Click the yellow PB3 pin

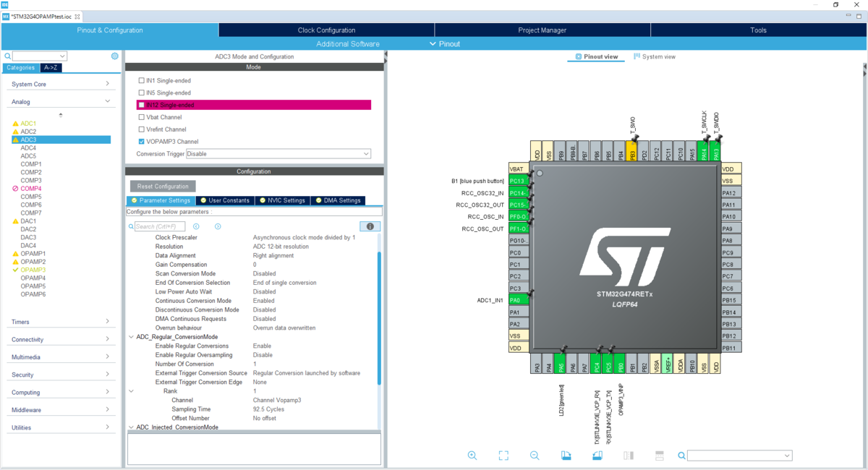tap(632, 152)
